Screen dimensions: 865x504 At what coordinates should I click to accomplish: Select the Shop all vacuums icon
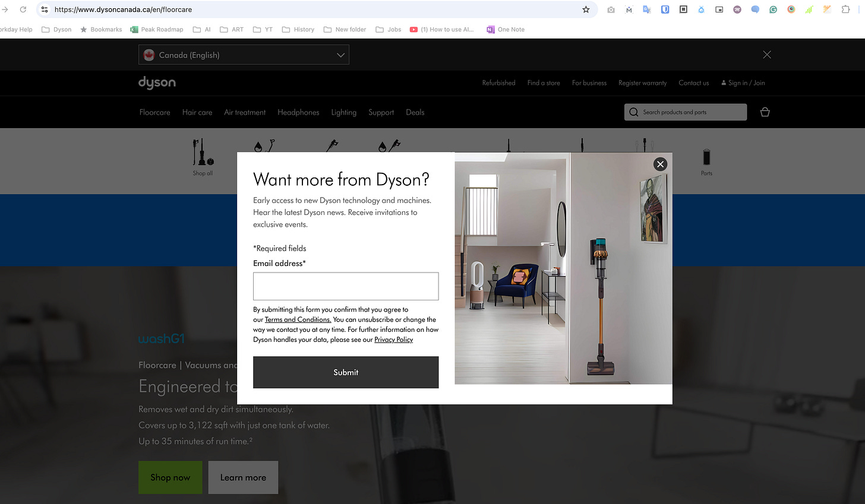click(x=203, y=157)
